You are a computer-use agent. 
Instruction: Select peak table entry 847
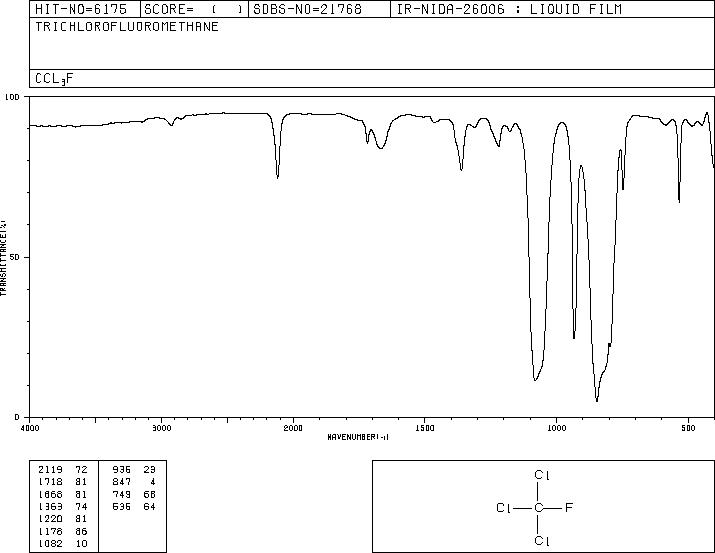[x=122, y=482]
